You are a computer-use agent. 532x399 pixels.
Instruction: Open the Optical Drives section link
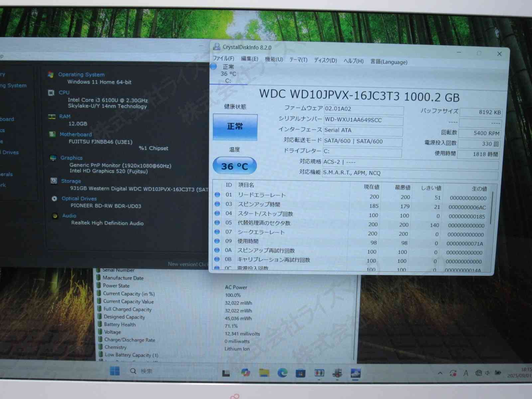tap(79, 199)
